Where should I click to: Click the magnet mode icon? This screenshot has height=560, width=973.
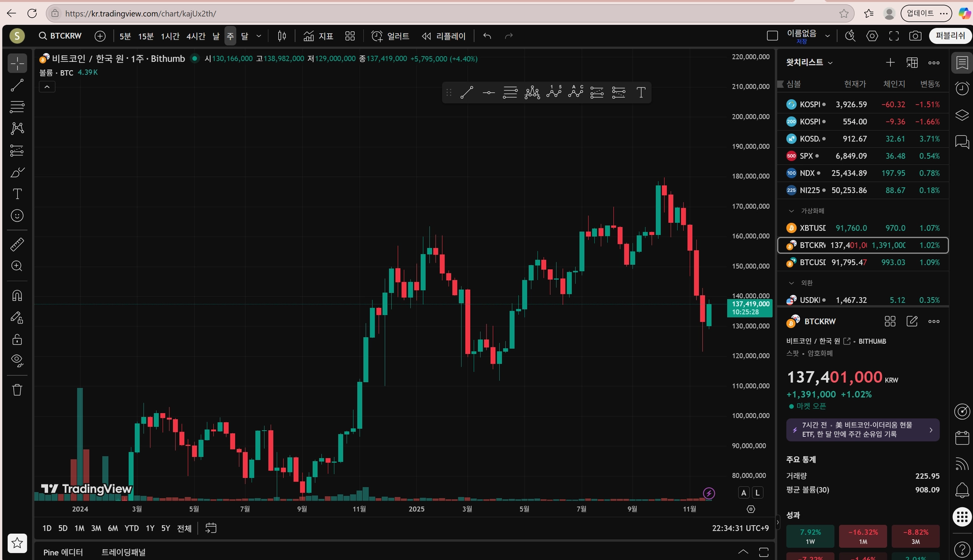pos(17,296)
